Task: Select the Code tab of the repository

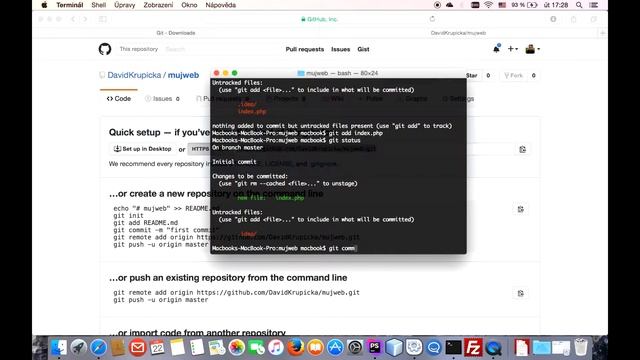Action: [x=119, y=99]
